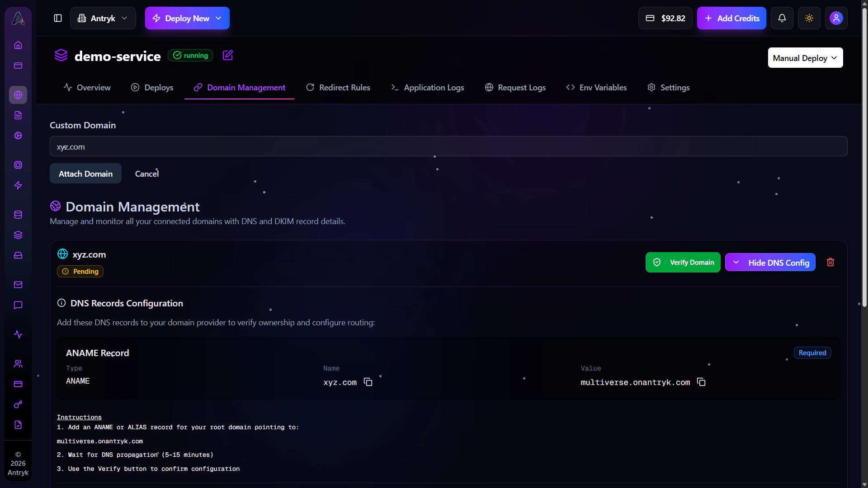The height and width of the screenshot is (488, 868).
Task: Open the Manual Deploy dropdown
Action: click(805, 58)
